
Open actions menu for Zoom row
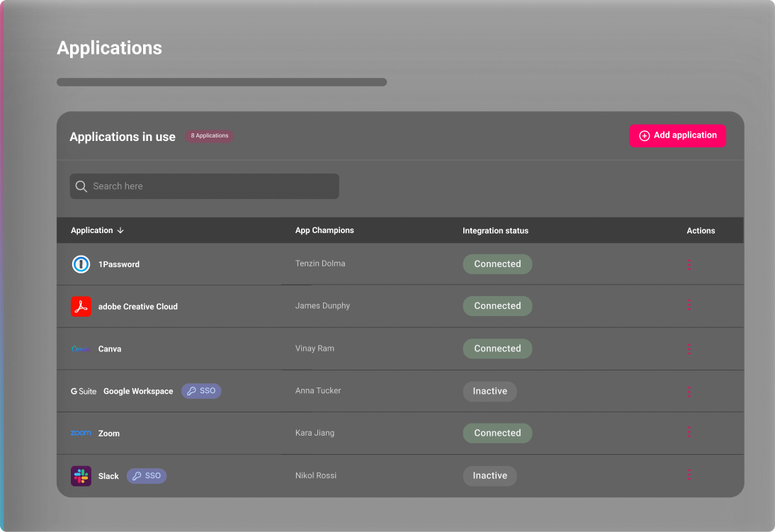(x=689, y=432)
